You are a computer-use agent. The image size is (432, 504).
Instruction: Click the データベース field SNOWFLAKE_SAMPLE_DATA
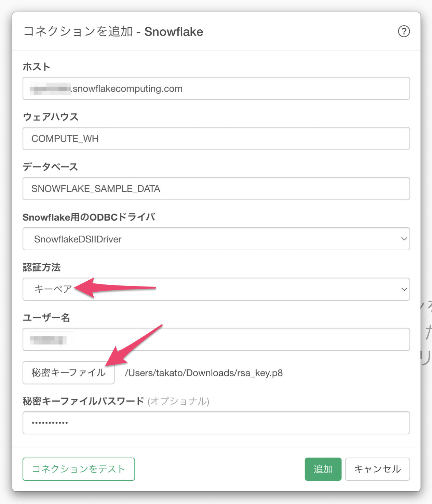point(216,188)
